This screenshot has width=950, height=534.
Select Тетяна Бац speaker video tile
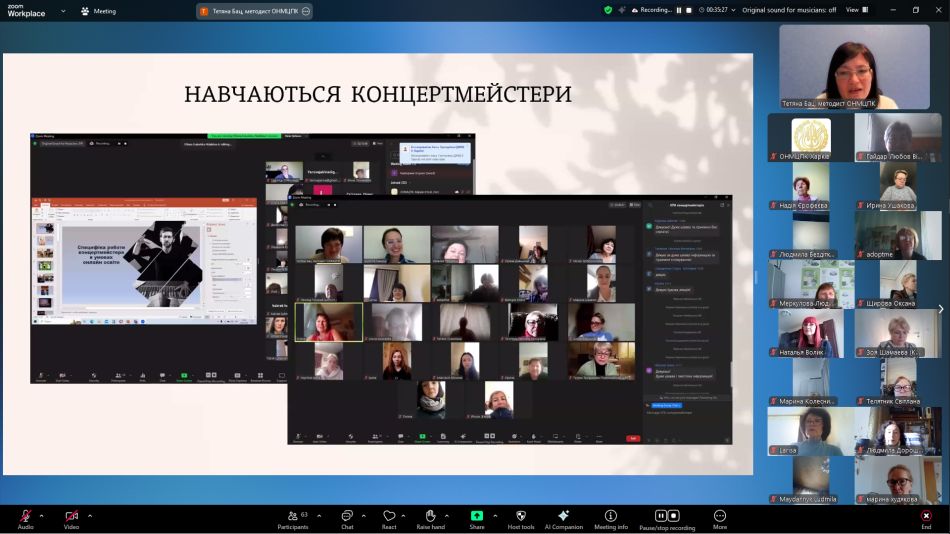tap(854, 67)
